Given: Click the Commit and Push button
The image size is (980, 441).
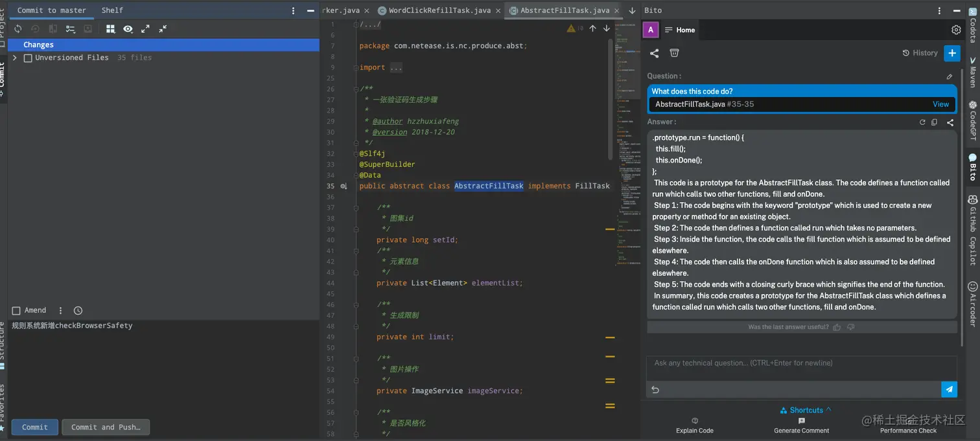Looking at the screenshot, I should coord(106,427).
